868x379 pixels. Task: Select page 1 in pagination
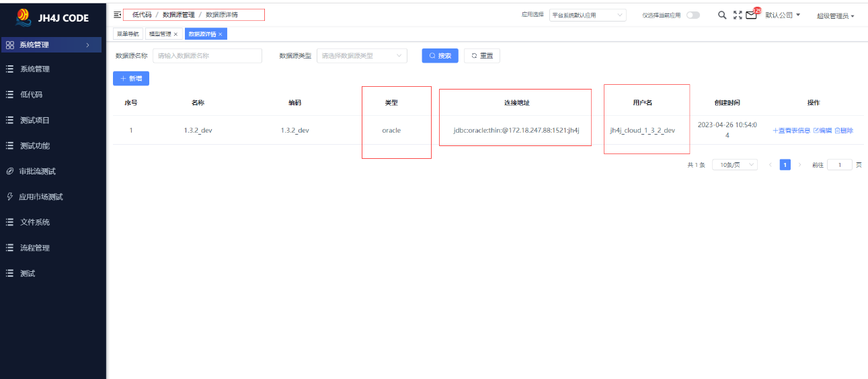785,164
